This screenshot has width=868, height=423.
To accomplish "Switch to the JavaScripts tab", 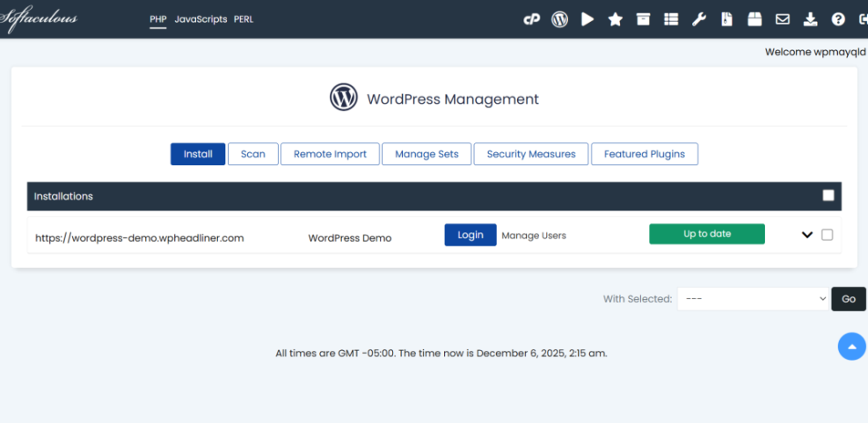I will [201, 19].
